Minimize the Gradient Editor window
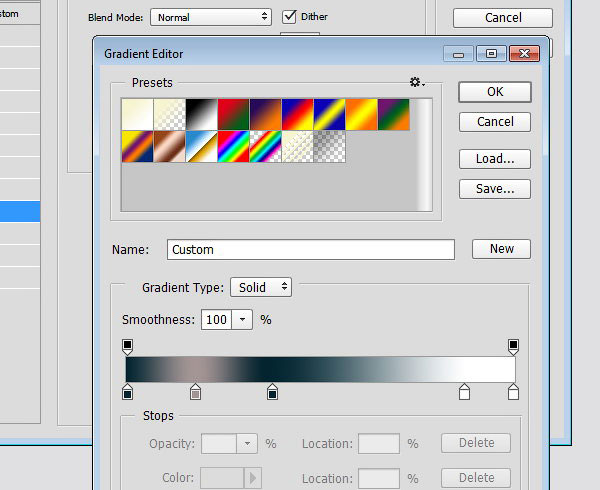 [458, 54]
